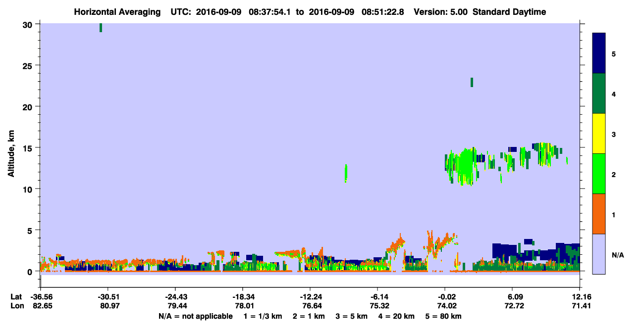Click the latitude value -12.24

tap(310, 297)
